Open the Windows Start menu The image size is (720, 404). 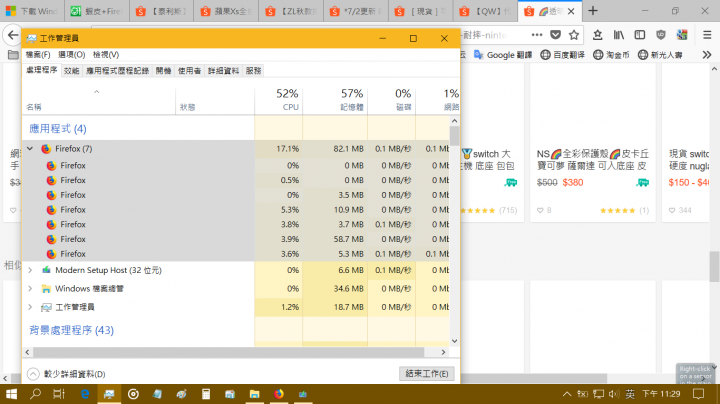tap(11, 394)
